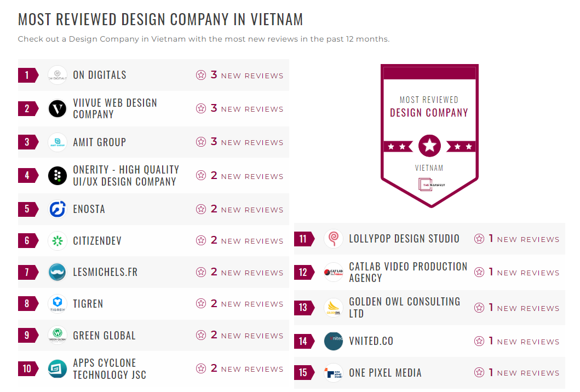This screenshot has width=580, height=392.
Task: Select the Enosta blue logo
Action: pos(58,209)
